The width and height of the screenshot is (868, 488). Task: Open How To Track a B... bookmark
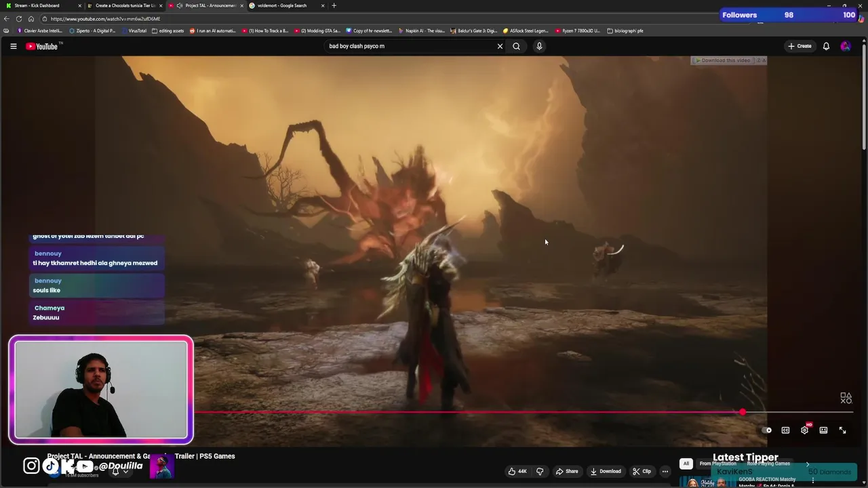click(265, 30)
